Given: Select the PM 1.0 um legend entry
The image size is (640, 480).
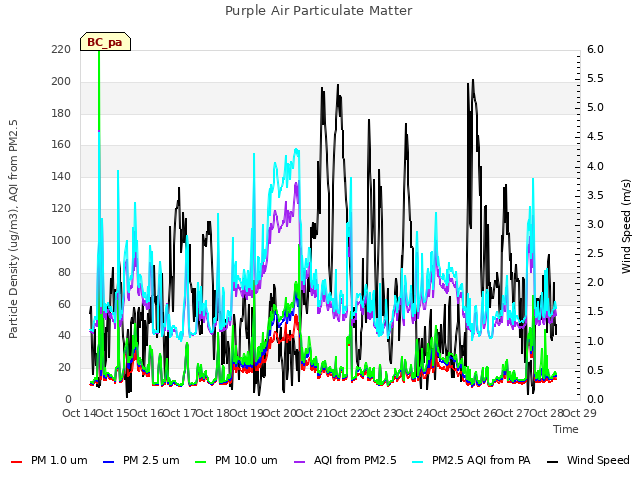Looking at the screenshot, I should pos(49,460).
